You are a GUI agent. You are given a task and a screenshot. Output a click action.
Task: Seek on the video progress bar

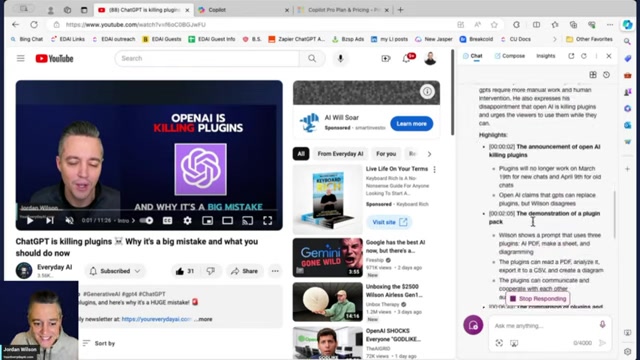[x=149, y=211]
